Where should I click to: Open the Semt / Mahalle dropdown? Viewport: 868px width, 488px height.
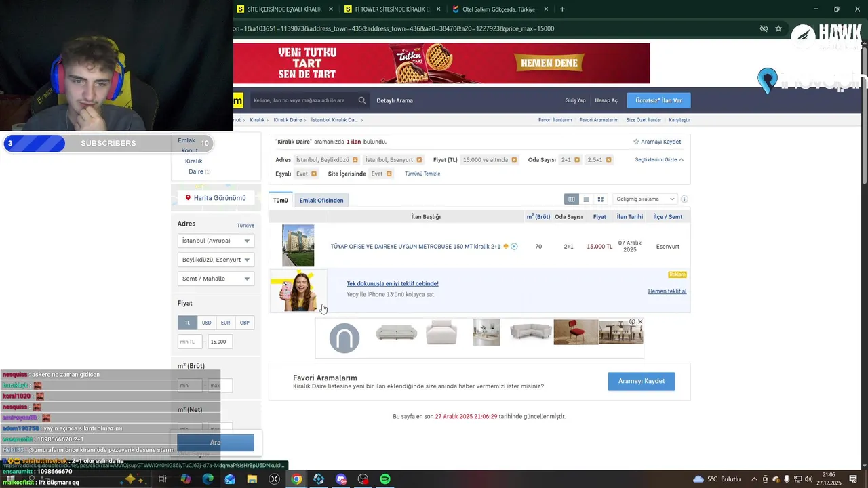point(216,279)
